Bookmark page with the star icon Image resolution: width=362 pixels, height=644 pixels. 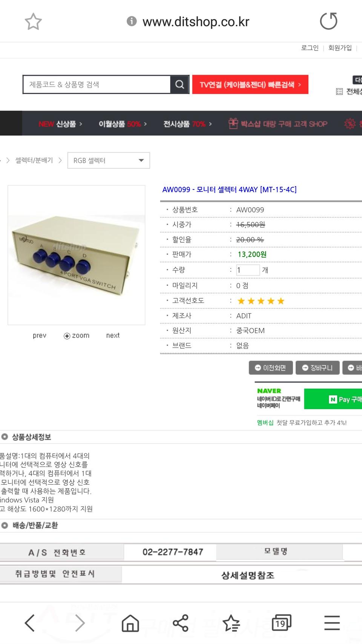33,22
